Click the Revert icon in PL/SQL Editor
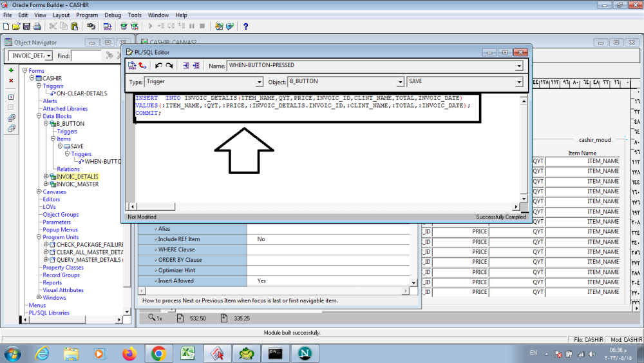Screen dimensions: 644x363 (x=142, y=66)
